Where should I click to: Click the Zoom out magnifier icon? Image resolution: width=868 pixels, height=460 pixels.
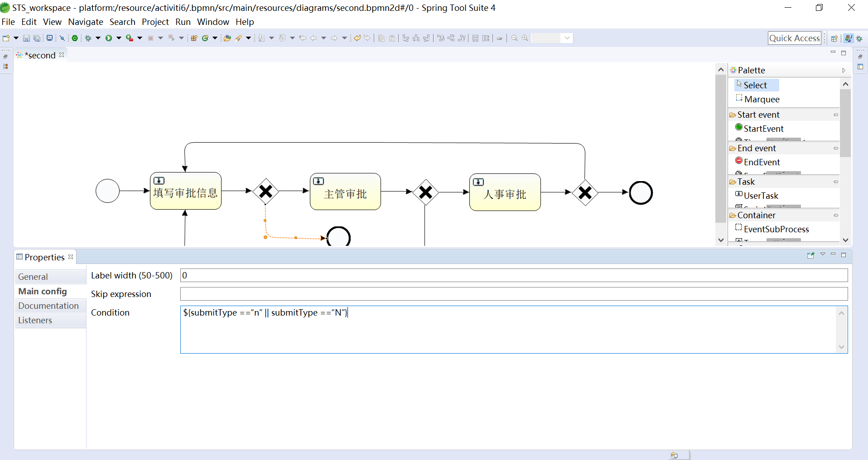pyautogui.click(x=515, y=38)
